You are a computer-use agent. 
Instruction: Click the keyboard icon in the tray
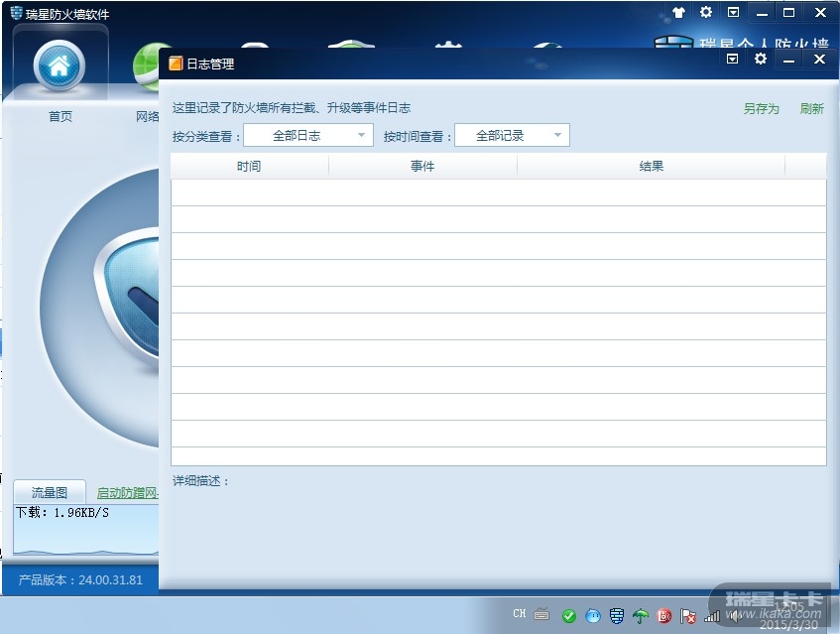541,615
